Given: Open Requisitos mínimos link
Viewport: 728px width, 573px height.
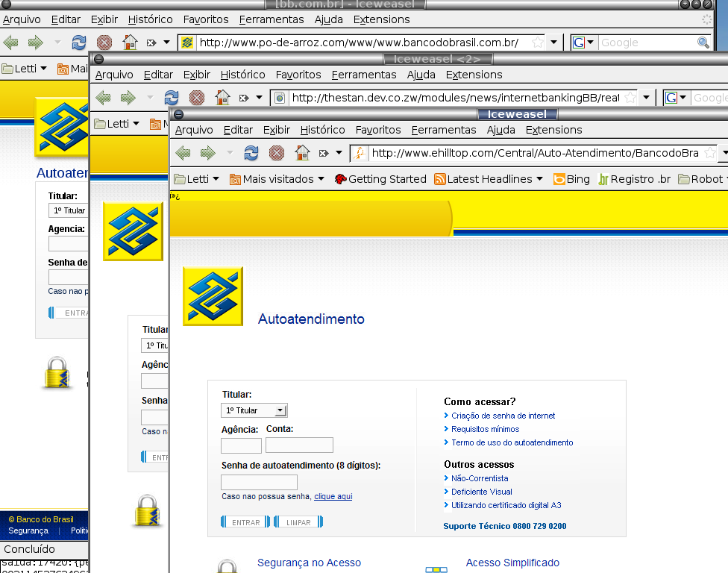Looking at the screenshot, I should 485,429.
